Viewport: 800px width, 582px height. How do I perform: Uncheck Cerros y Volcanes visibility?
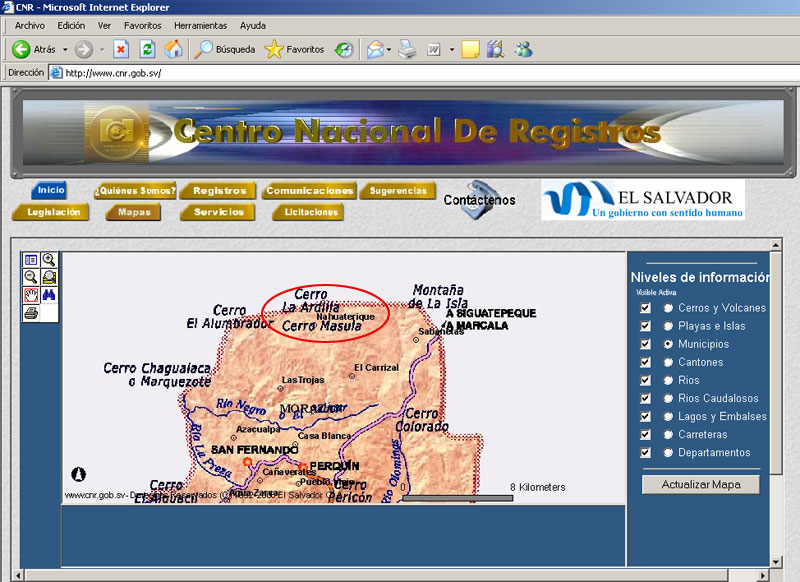click(x=645, y=308)
